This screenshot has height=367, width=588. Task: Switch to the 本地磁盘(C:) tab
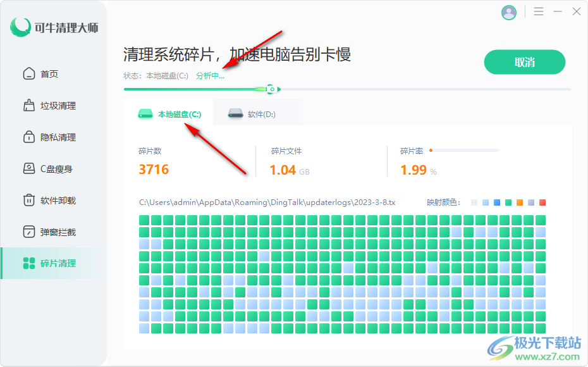coord(169,115)
